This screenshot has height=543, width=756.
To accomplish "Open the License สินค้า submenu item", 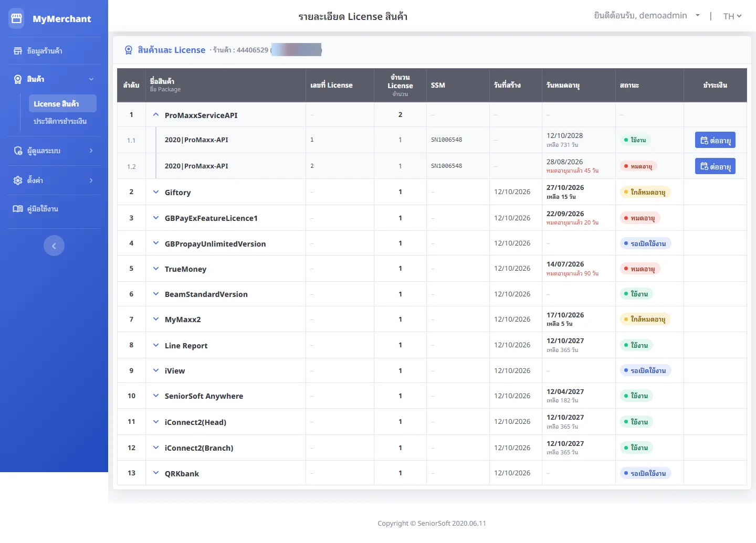I will tap(62, 103).
